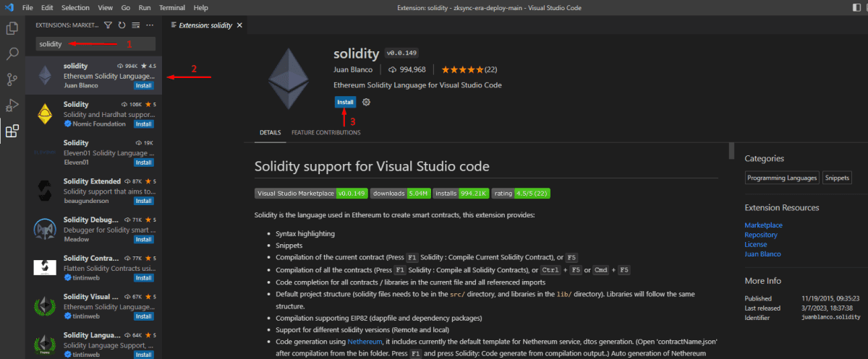This screenshot has height=359, width=868.
Task: Click the juanblanco.solidity identifier value
Action: (830, 316)
